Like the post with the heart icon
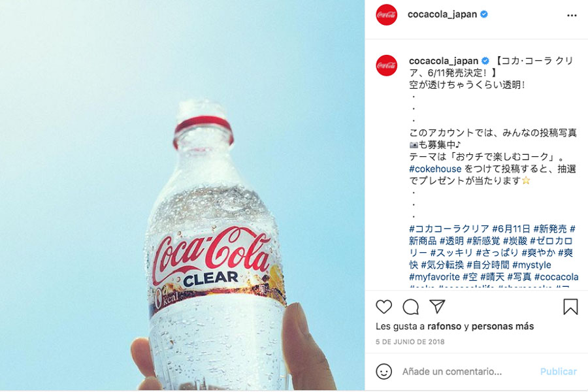The height and width of the screenshot is (392, 588). click(x=384, y=307)
